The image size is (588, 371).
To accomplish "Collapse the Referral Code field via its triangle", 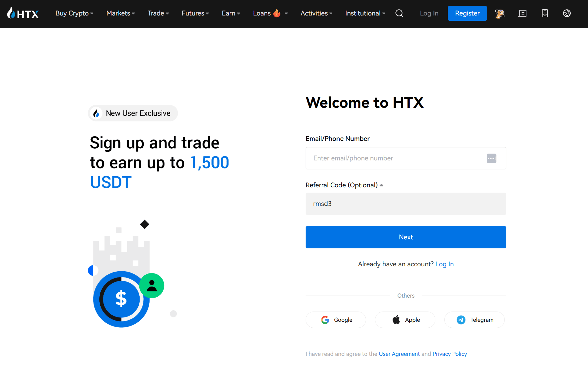I will 381,185.
